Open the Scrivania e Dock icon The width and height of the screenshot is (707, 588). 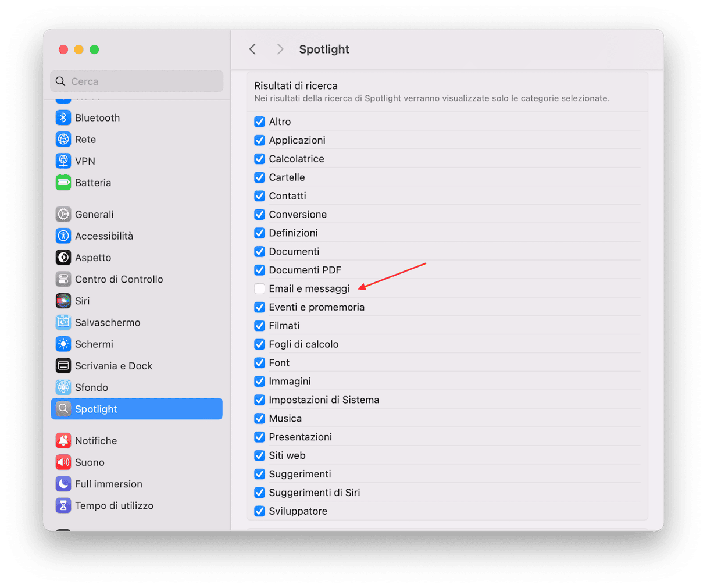pos(63,365)
